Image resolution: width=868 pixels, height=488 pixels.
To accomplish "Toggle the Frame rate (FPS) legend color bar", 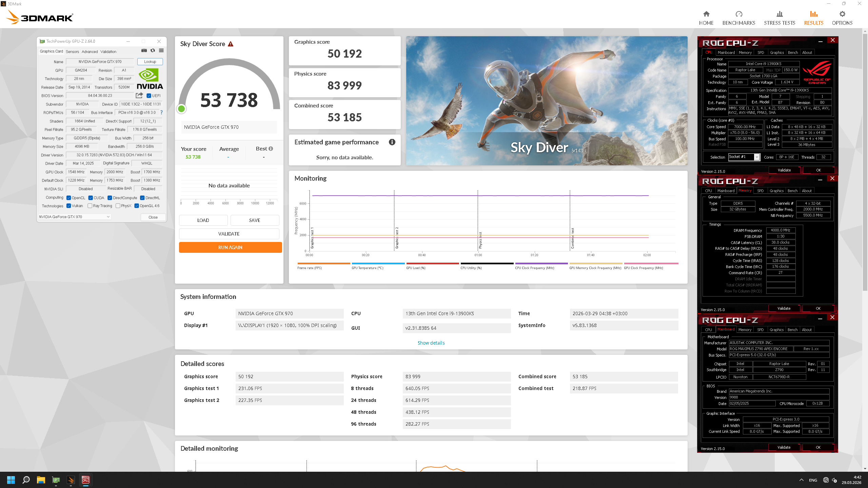I will pos(323,263).
